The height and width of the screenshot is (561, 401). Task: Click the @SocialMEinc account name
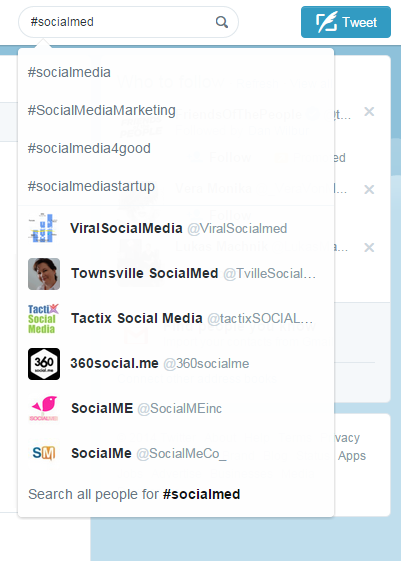pyautogui.click(x=180, y=408)
